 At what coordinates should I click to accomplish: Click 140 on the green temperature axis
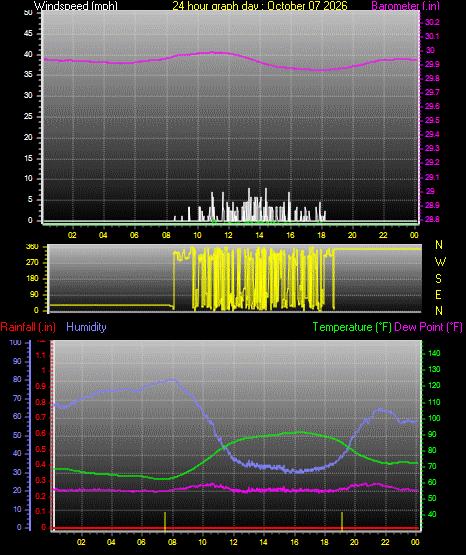pyautogui.click(x=434, y=353)
